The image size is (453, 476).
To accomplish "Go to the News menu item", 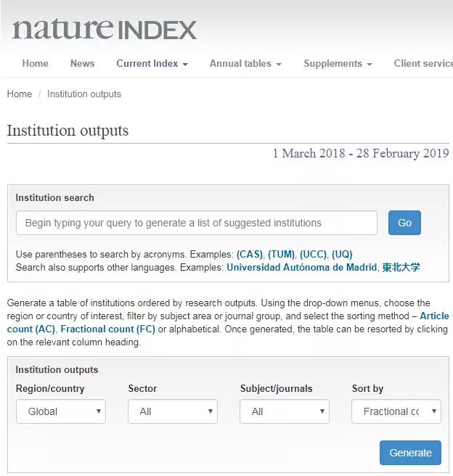I will (82, 63).
